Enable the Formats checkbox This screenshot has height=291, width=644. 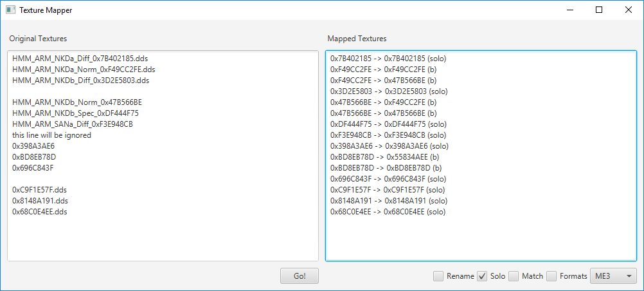[x=551, y=276]
